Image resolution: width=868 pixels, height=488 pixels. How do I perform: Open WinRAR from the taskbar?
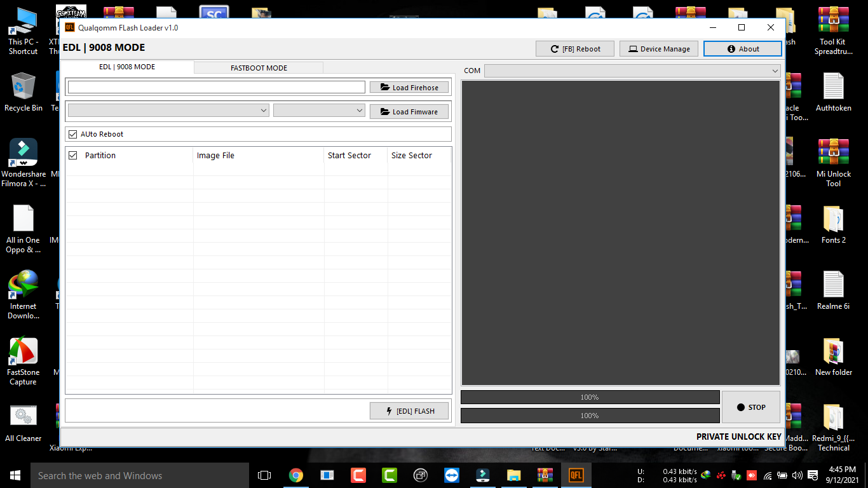point(545,475)
